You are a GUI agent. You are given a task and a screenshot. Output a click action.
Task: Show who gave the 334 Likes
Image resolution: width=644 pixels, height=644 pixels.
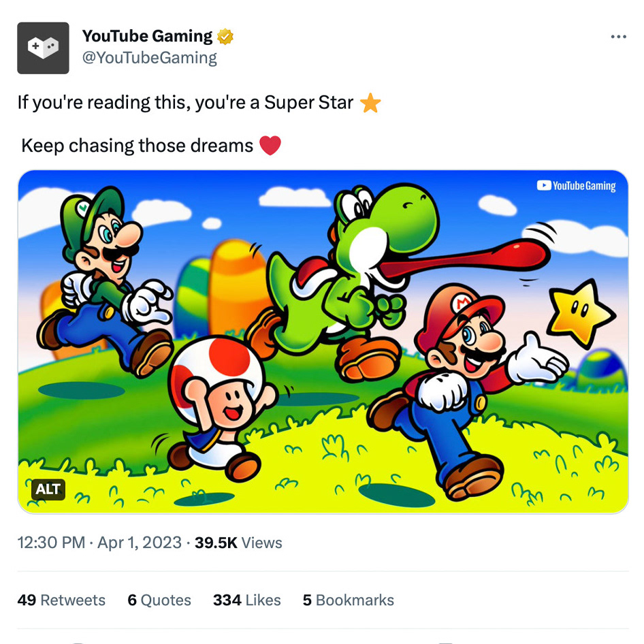(x=246, y=600)
